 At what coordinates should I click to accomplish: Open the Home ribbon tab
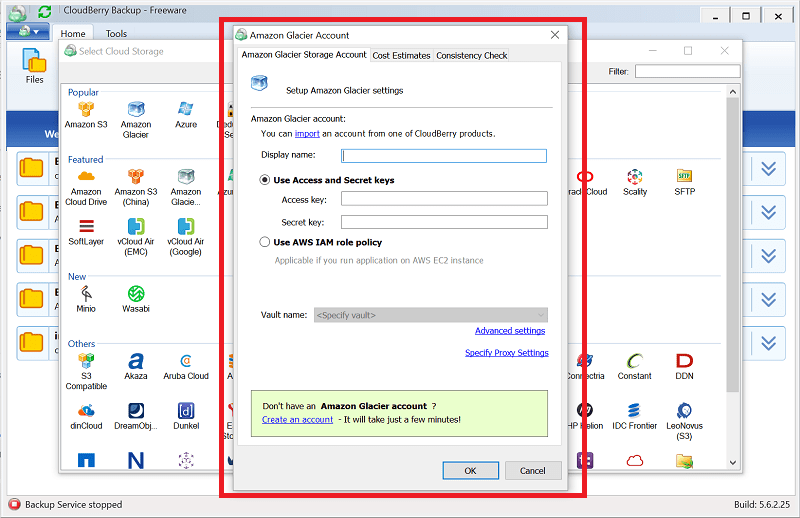click(73, 33)
